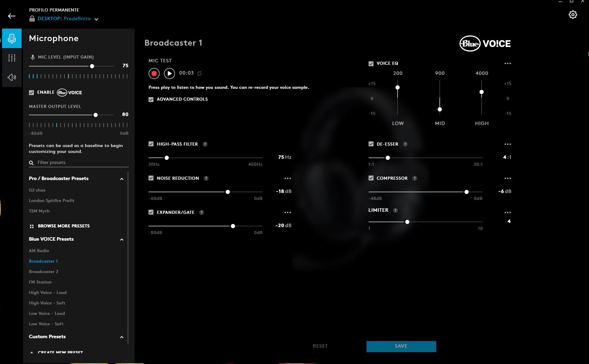Open Voice EQ more options dots

tap(508, 63)
